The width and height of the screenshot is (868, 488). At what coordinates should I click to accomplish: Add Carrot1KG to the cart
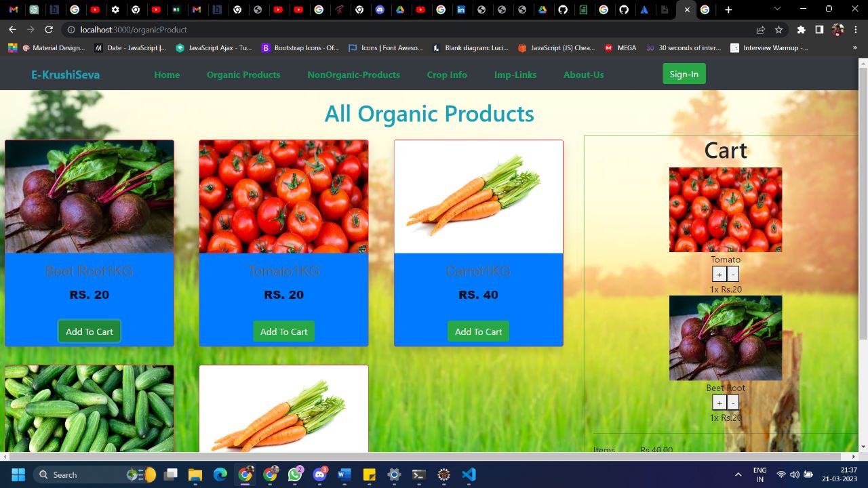click(x=478, y=331)
